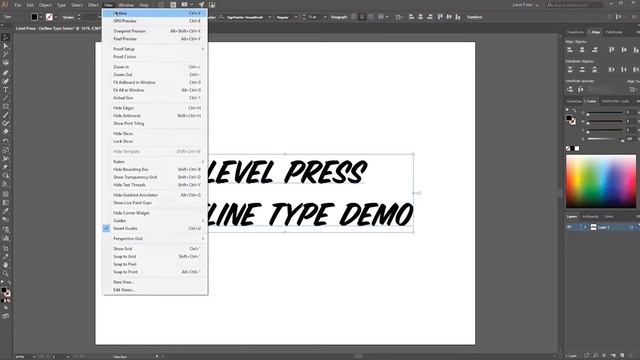Click Vertical Distribute Top in Align panel
Image resolution: width=640 pixels, height=360 pixels.
coord(570,69)
